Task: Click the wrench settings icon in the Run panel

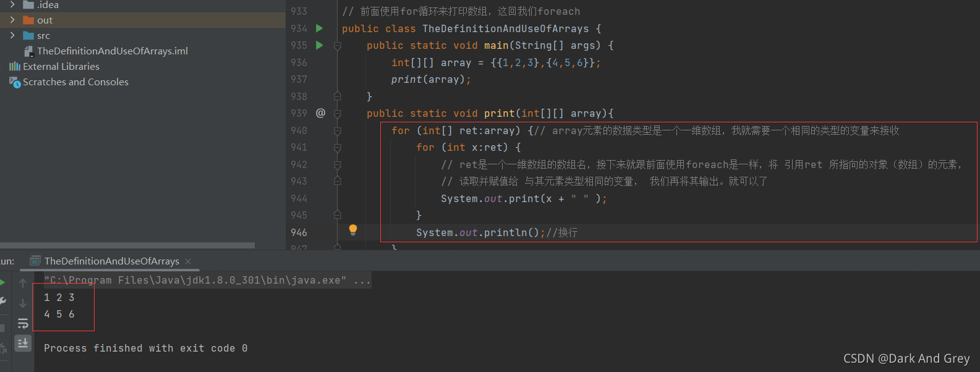Action: coord(2,301)
